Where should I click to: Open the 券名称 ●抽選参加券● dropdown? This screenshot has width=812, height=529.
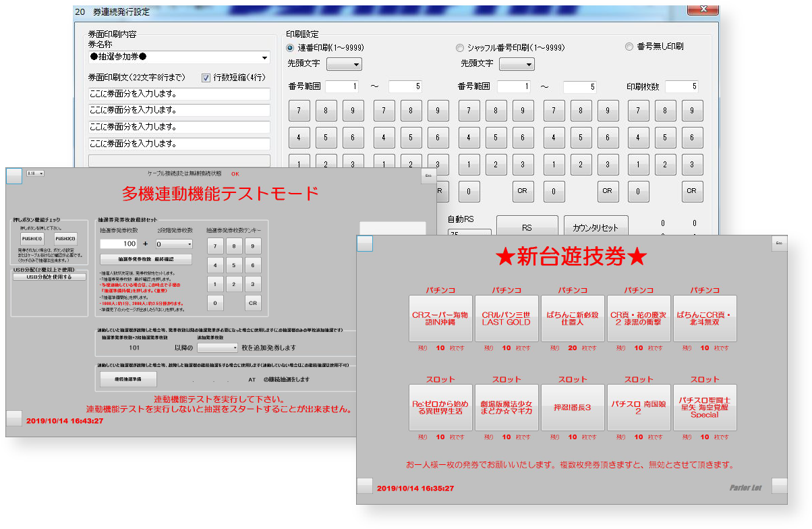click(x=179, y=57)
